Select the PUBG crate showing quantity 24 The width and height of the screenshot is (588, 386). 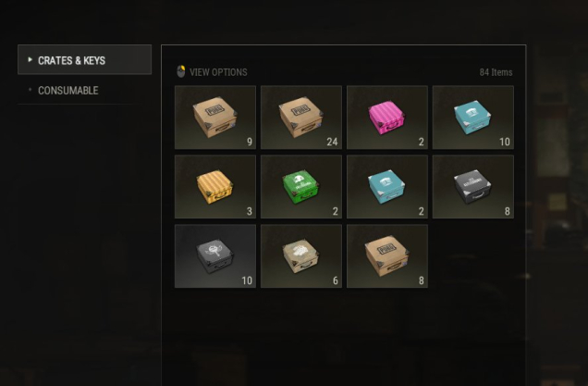click(x=301, y=118)
